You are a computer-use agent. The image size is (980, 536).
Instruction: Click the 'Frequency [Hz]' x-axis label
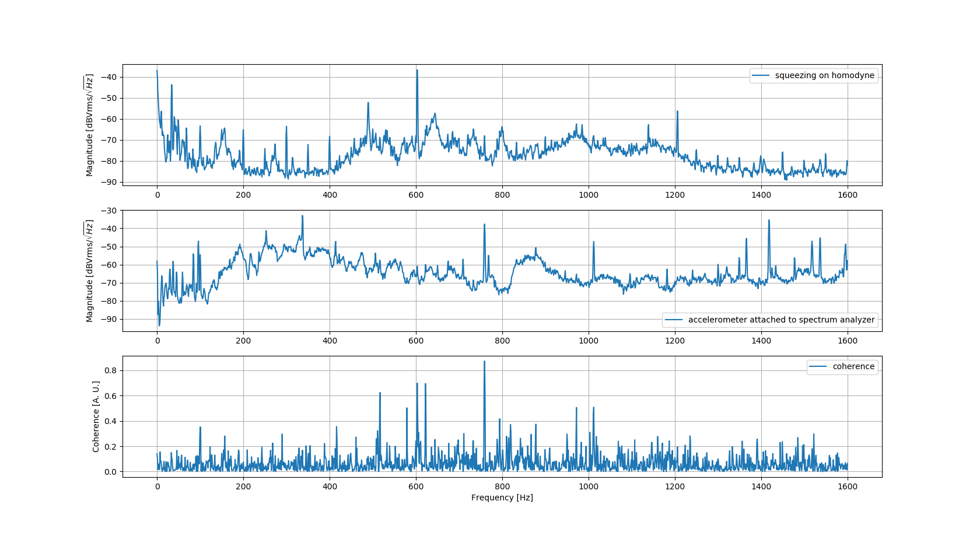pos(502,498)
